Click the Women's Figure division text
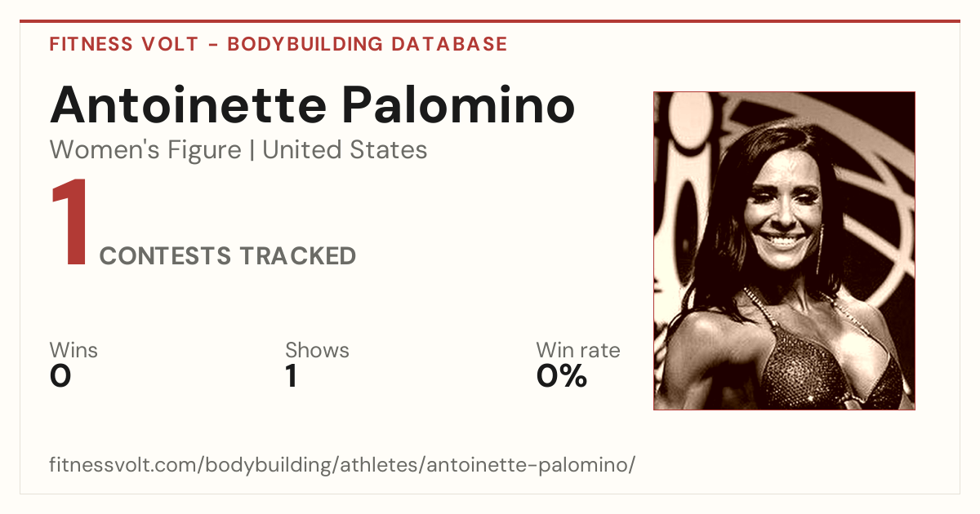The width and height of the screenshot is (980, 514). click(145, 150)
